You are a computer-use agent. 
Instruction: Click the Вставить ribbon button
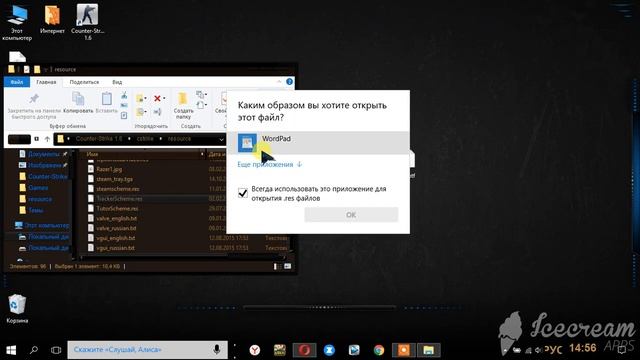[107, 102]
